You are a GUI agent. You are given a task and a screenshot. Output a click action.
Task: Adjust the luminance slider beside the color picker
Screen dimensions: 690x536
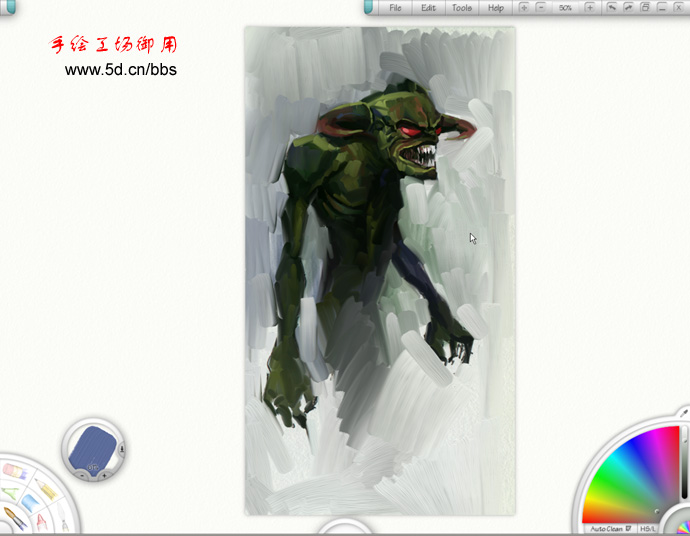685,462
